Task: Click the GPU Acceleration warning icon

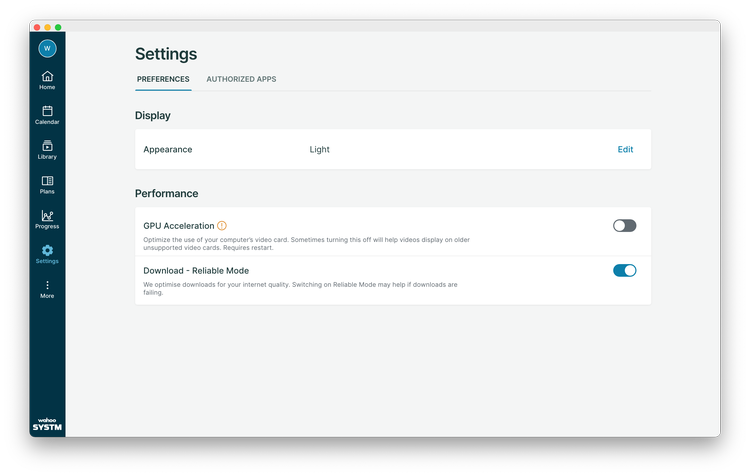Action: (x=222, y=225)
